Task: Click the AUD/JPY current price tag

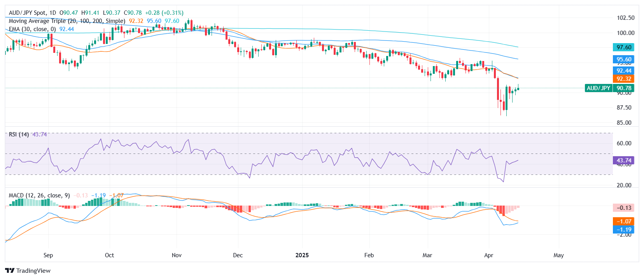Action: pos(609,88)
